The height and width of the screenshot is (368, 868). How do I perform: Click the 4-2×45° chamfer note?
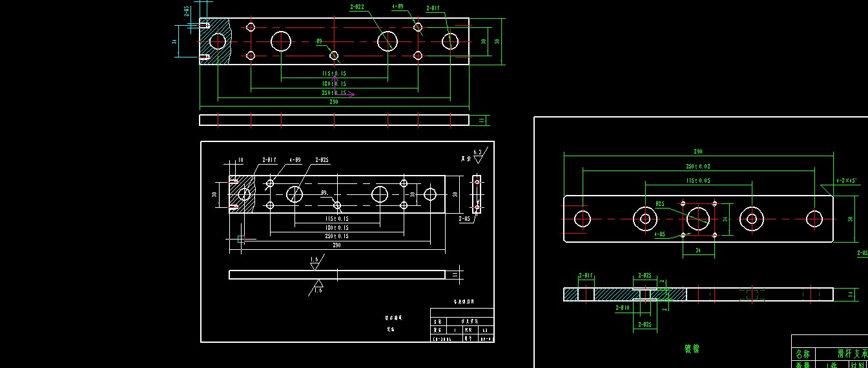click(x=848, y=181)
